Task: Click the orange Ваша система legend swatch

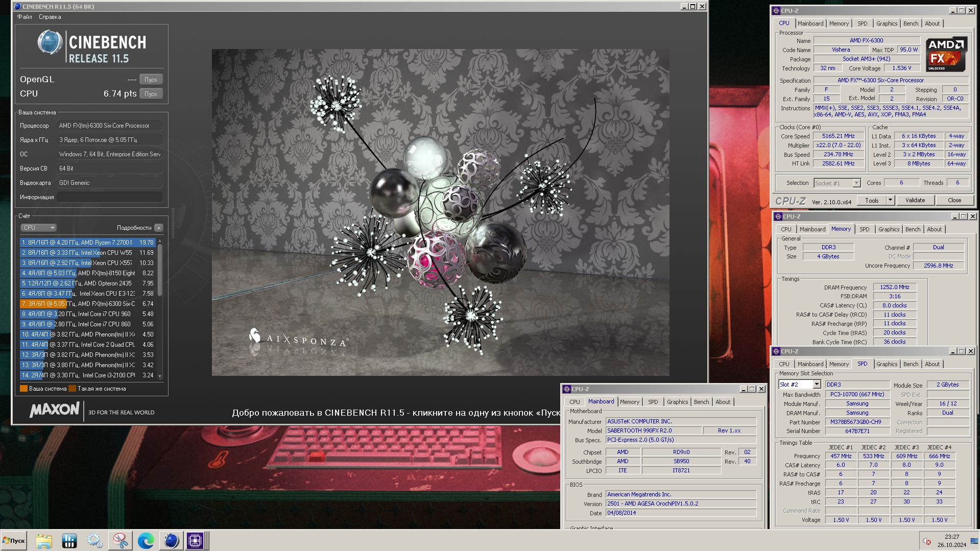Action: point(23,389)
